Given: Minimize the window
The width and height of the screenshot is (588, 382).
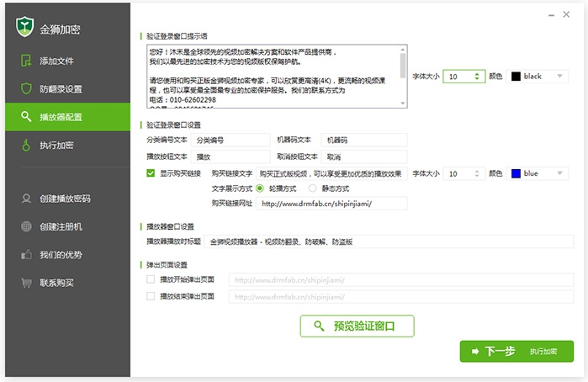Looking at the screenshot, I should tap(551, 15).
